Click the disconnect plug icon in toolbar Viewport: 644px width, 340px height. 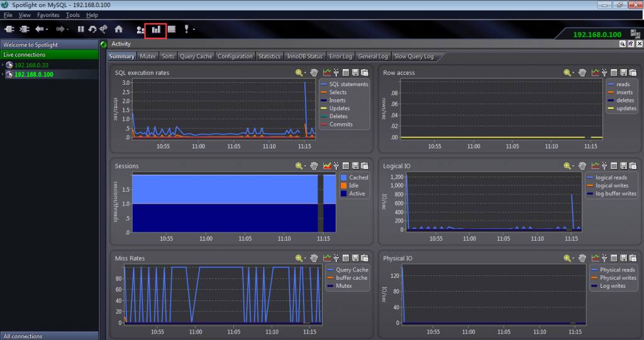coord(25,29)
